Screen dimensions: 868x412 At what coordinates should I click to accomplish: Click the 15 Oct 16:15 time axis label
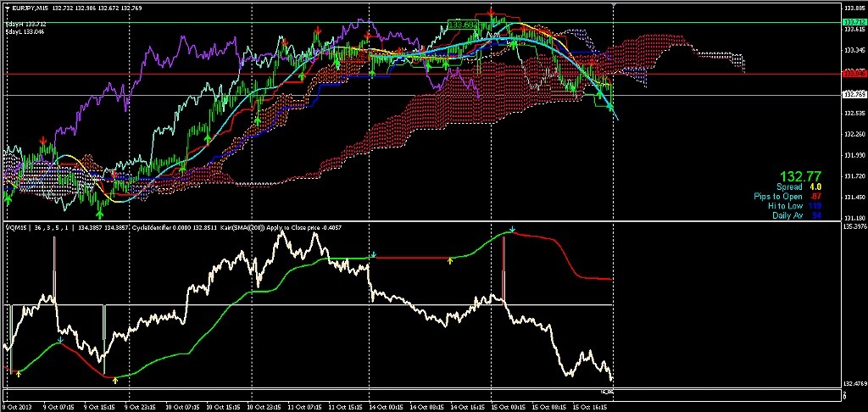click(592, 407)
